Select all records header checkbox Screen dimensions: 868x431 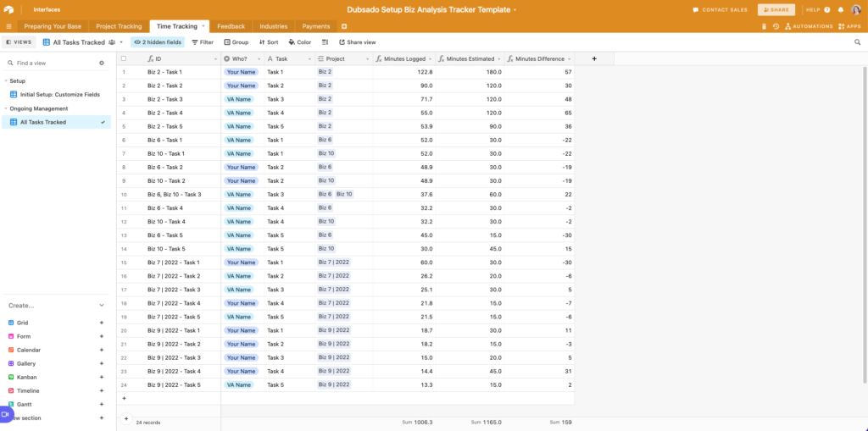coord(124,58)
